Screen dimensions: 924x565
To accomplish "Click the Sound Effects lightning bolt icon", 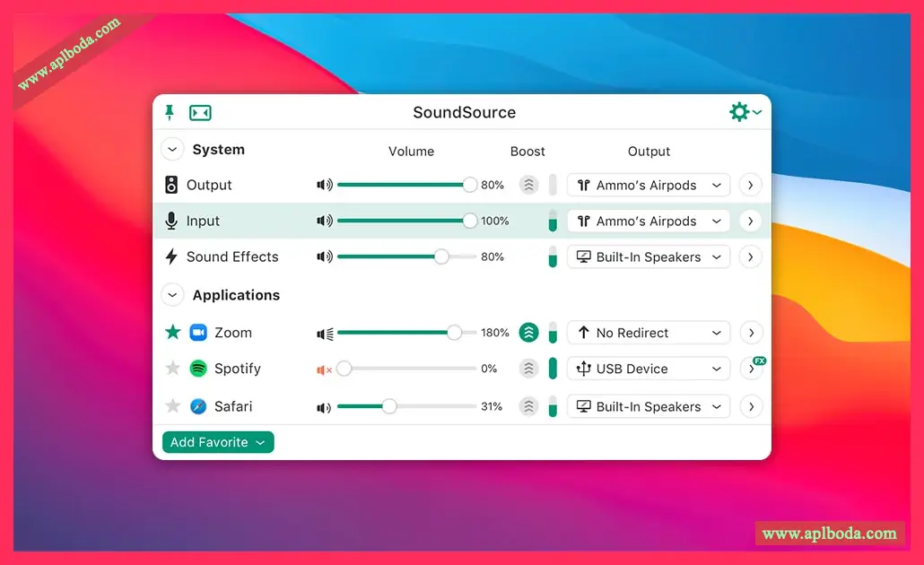I will [171, 257].
